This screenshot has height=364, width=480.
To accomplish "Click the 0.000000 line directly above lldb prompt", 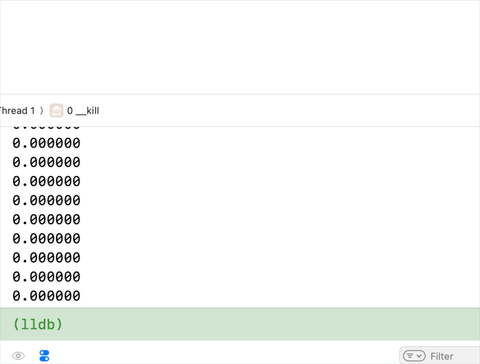I will click(x=46, y=296).
